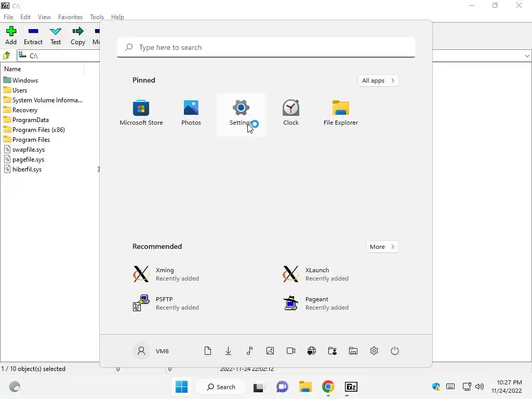Open personal folder from Start menu footer
Screen dimensions: 532x399
(x=332, y=351)
